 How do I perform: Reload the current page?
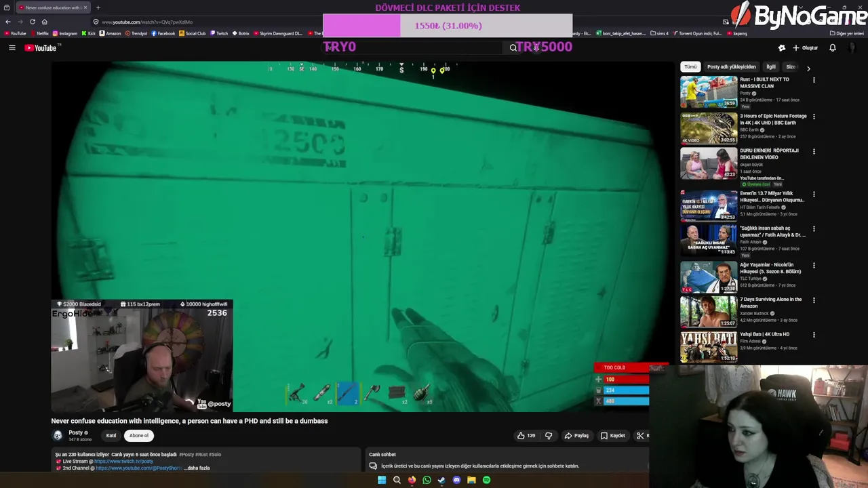(x=32, y=22)
